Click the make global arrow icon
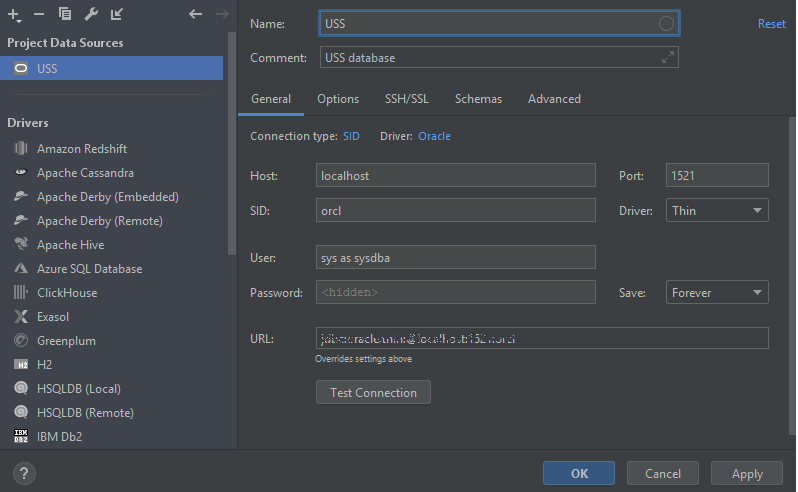 coord(117,14)
